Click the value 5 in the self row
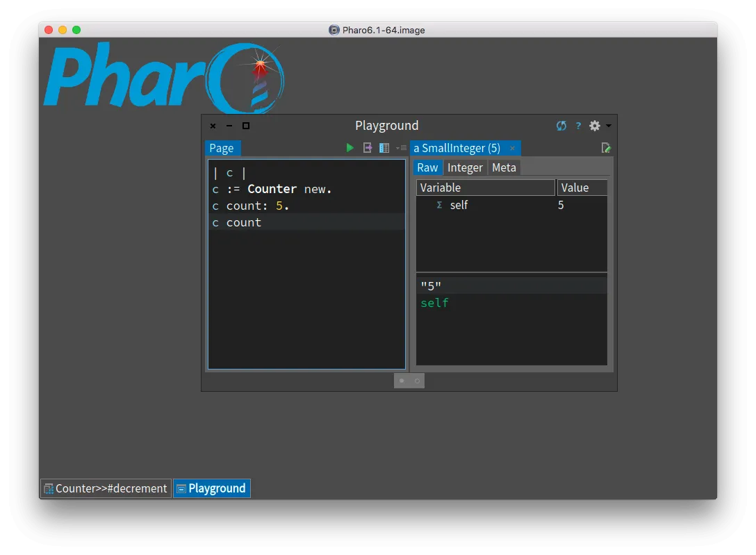The height and width of the screenshot is (555, 756). click(561, 205)
